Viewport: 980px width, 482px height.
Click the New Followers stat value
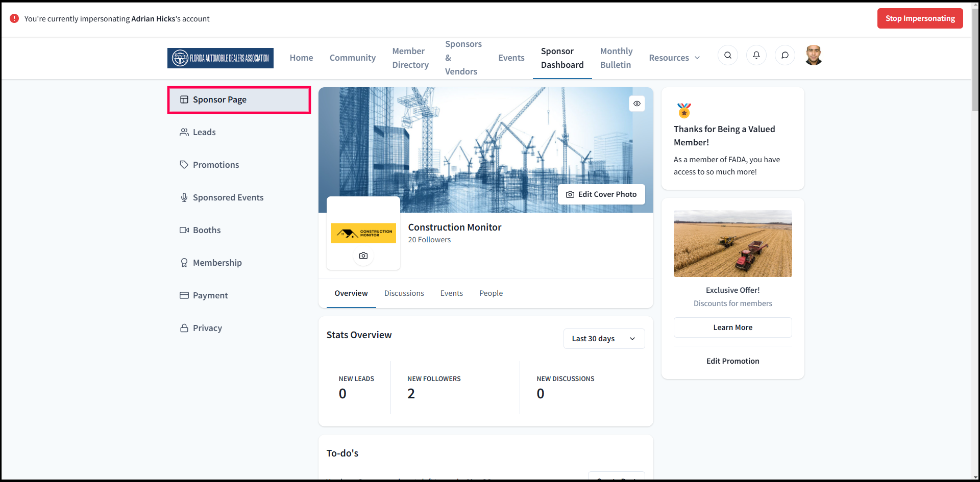[x=411, y=394]
